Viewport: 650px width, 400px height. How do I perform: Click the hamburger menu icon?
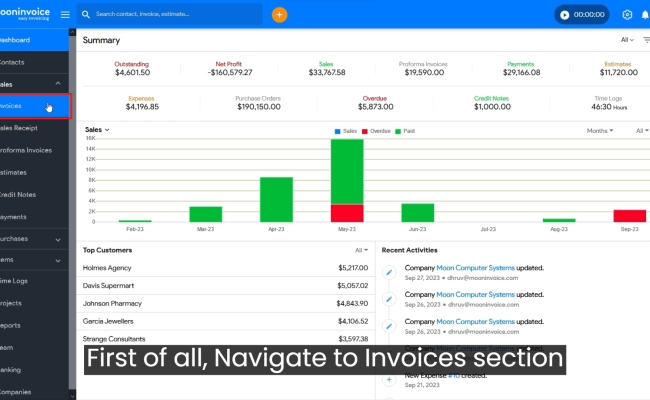coord(65,15)
